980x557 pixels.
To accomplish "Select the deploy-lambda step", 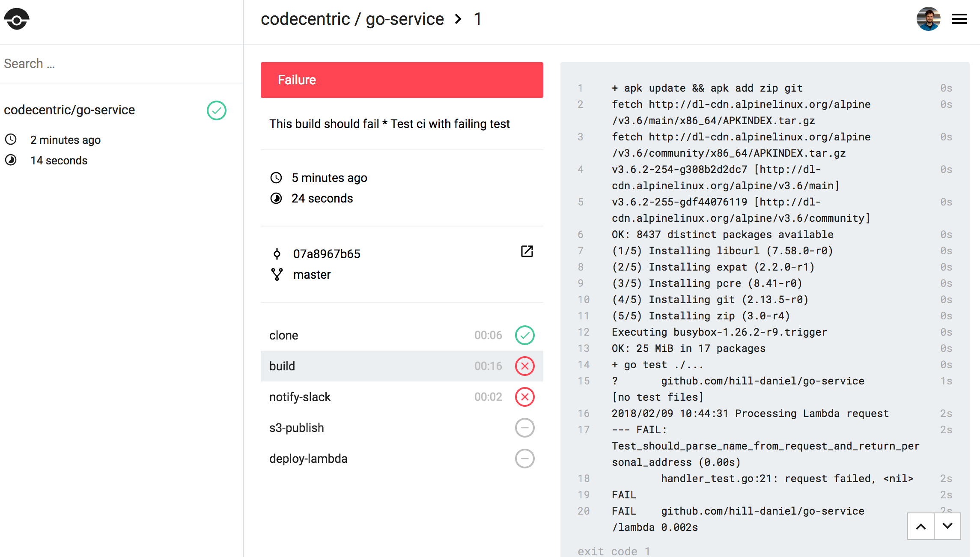I will [308, 459].
